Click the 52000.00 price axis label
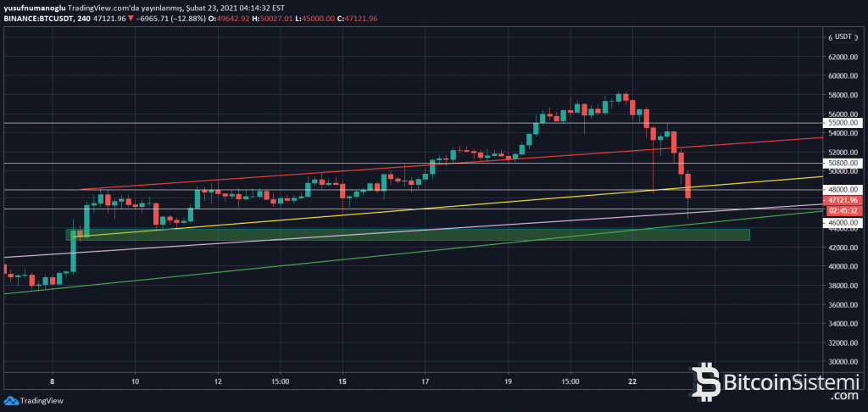 [843, 153]
